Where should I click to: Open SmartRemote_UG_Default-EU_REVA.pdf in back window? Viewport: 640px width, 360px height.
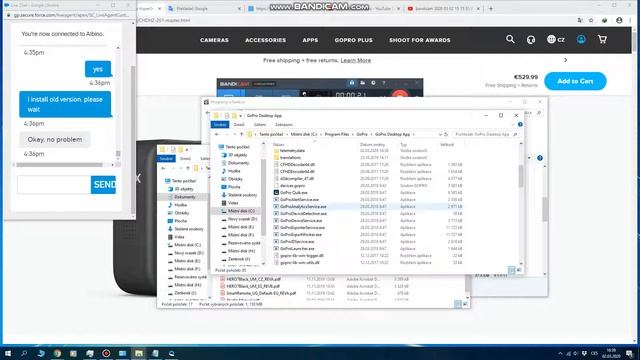coord(261,293)
